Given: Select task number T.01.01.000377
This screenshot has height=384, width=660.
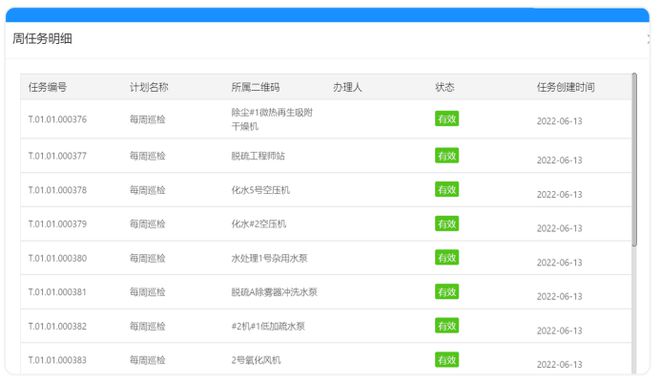Looking at the screenshot, I should tap(58, 156).
